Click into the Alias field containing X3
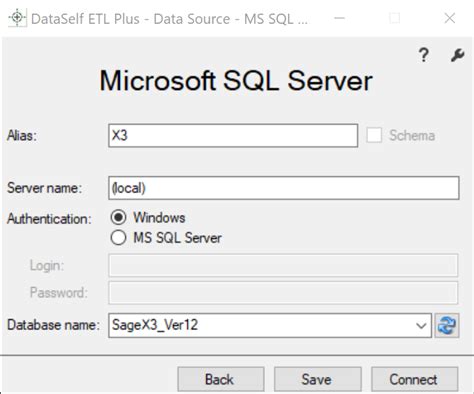The image size is (474, 394). pyautogui.click(x=233, y=135)
